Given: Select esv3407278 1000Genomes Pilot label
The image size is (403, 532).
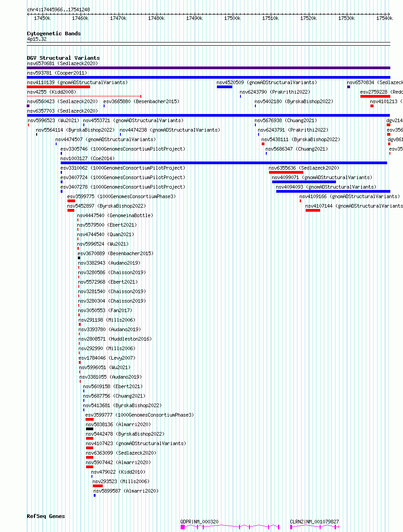Looking at the screenshot, I should point(123,187).
